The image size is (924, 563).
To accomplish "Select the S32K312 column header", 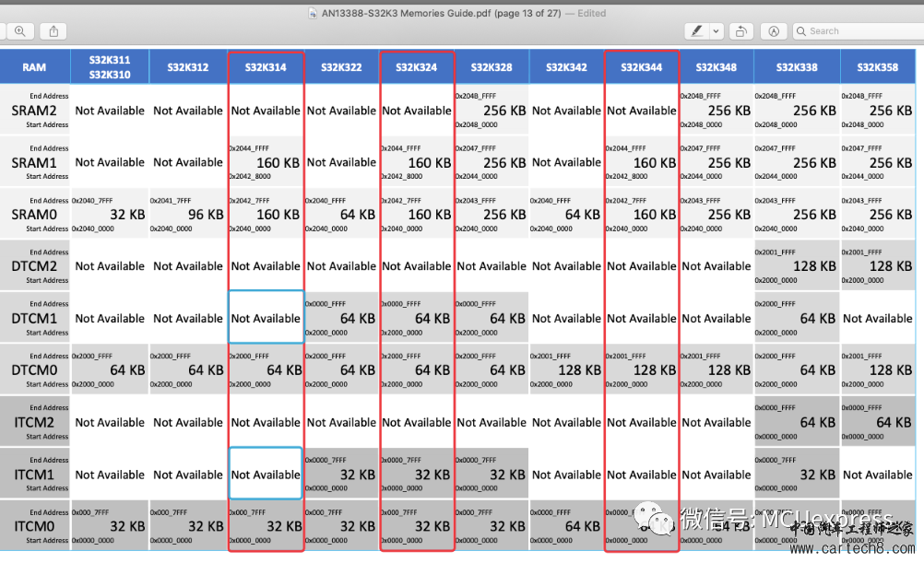I will coord(188,67).
